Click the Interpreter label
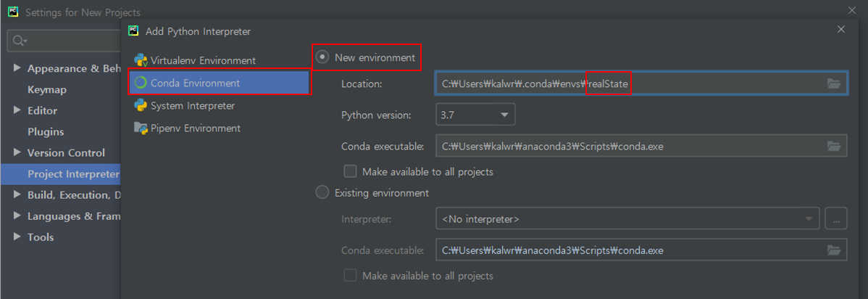 (x=367, y=219)
